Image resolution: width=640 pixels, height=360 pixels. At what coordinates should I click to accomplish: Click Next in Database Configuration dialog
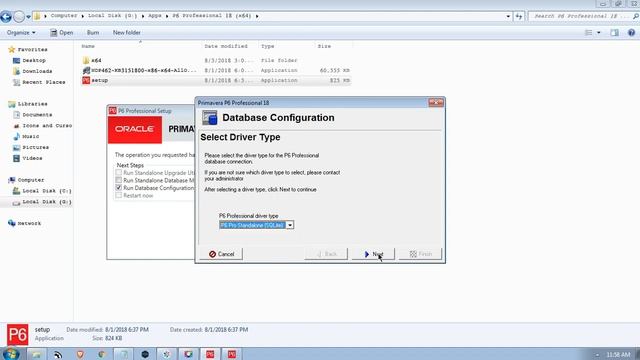[x=373, y=254]
